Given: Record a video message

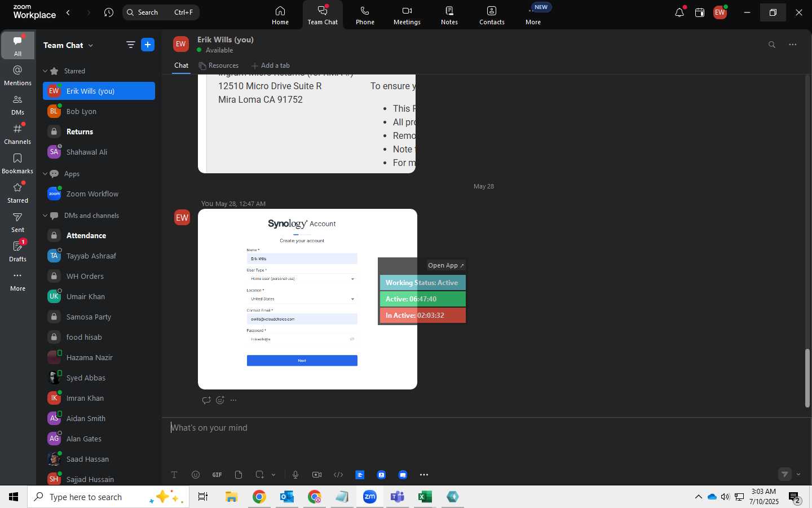Looking at the screenshot, I should tap(317, 475).
